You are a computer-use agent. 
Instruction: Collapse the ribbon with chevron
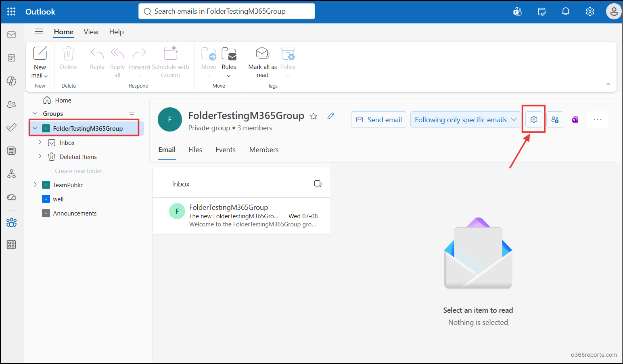pos(608,84)
